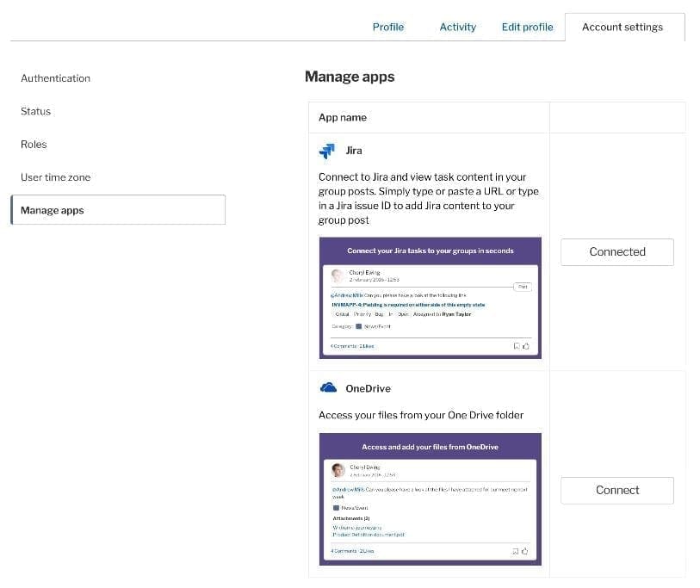Select Manage apps in the sidebar
The height and width of the screenshot is (588, 700).
click(118, 210)
